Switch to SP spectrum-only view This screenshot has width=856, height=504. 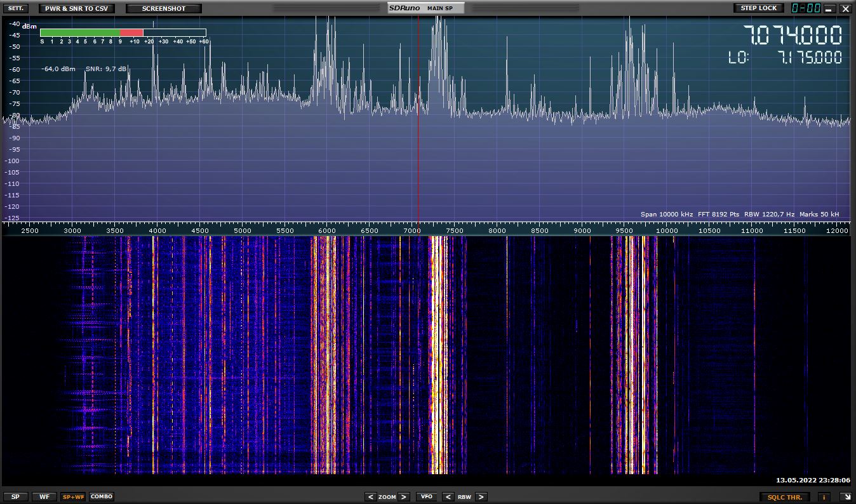point(15,496)
